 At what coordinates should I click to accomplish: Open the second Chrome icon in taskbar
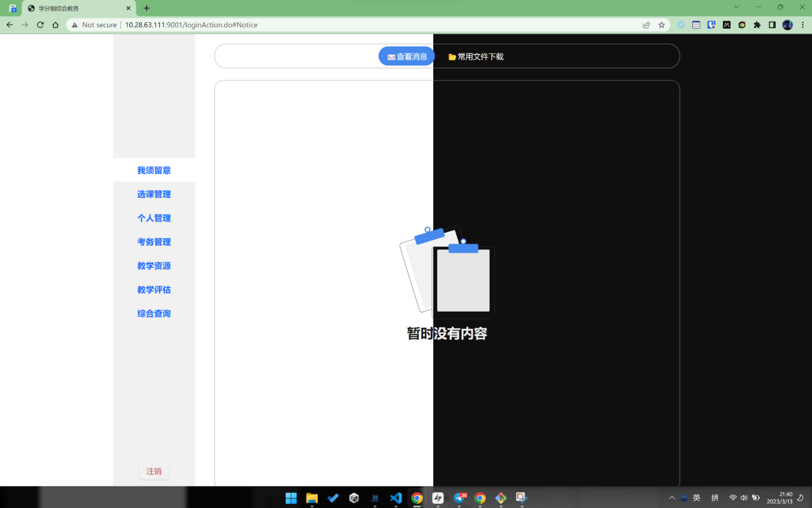(x=480, y=498)
